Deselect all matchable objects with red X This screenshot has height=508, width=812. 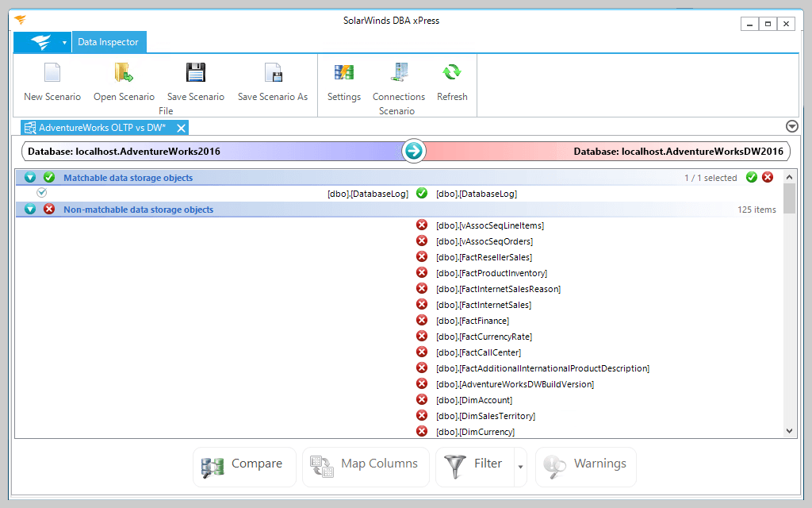(x=767, y=177)
